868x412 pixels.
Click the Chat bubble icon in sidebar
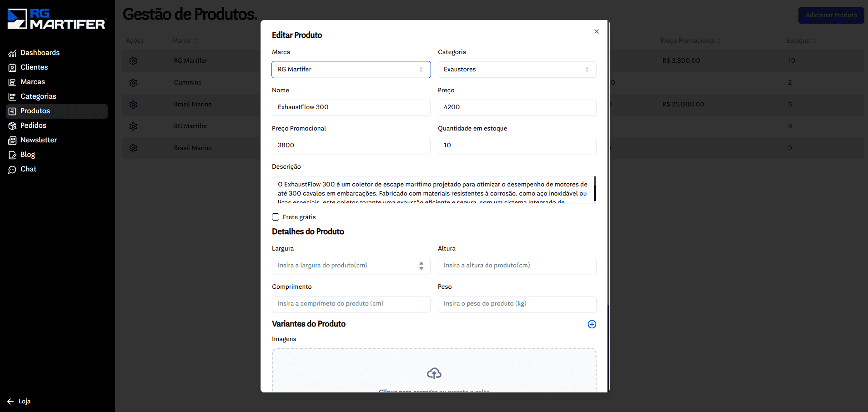pos(12,170)
